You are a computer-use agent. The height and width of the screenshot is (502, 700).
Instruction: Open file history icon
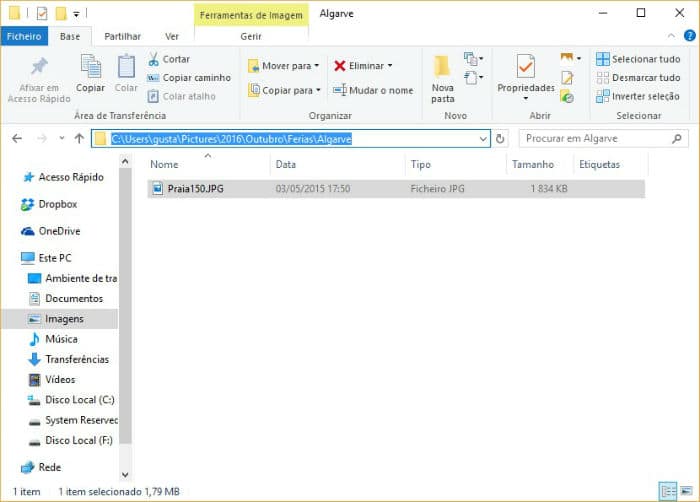click(x=567, y=96)
